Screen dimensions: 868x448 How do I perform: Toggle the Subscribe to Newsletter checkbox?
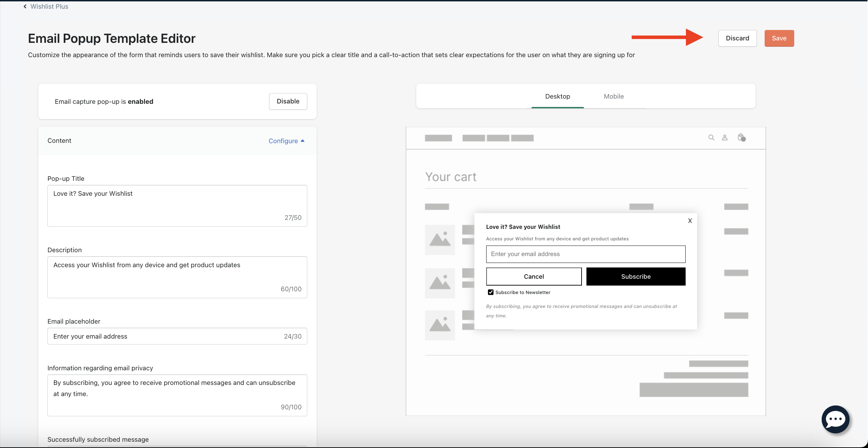491,292
